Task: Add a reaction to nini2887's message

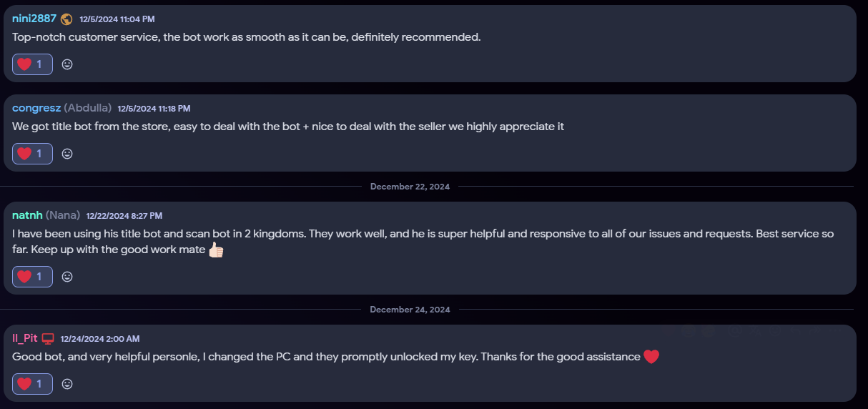Action: [x=67, y=64]
